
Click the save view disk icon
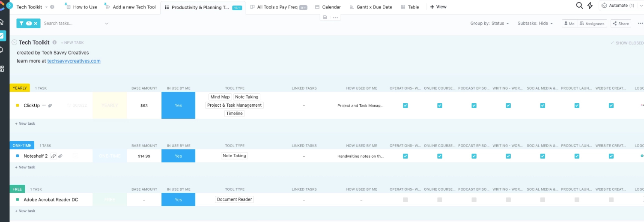tap(325, 17)
